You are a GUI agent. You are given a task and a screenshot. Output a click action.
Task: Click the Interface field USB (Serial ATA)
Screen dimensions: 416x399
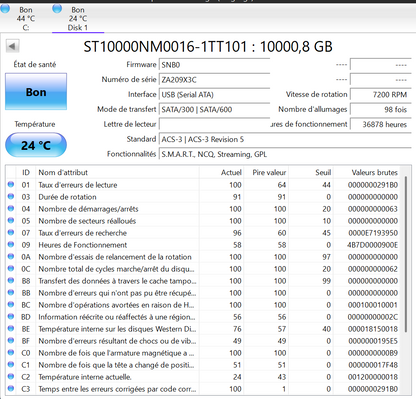[x=215, y=95]
